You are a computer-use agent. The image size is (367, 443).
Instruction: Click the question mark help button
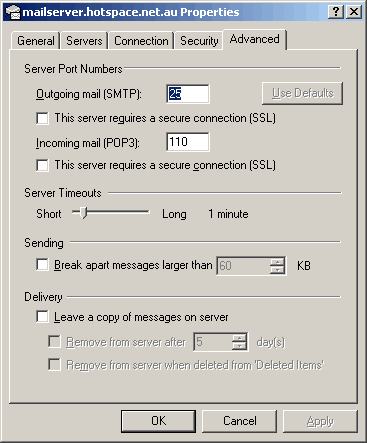point(336,12)
